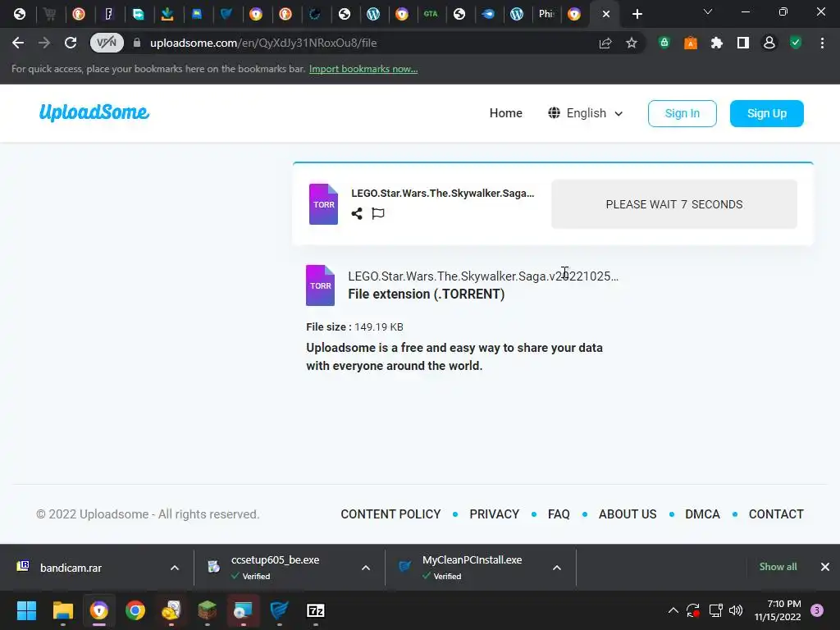Click File extension (.TORRENT) text
840x630 pixels.
click(426, 294)
